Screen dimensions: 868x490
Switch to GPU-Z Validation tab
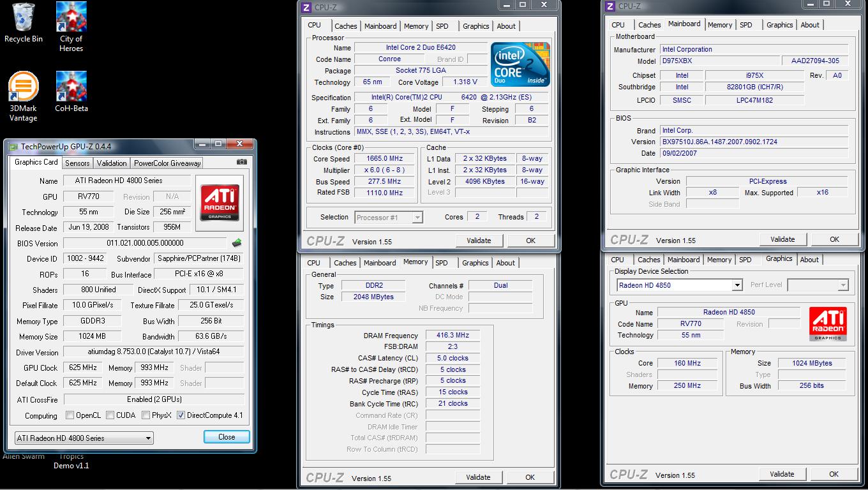[x=112, y=163]
